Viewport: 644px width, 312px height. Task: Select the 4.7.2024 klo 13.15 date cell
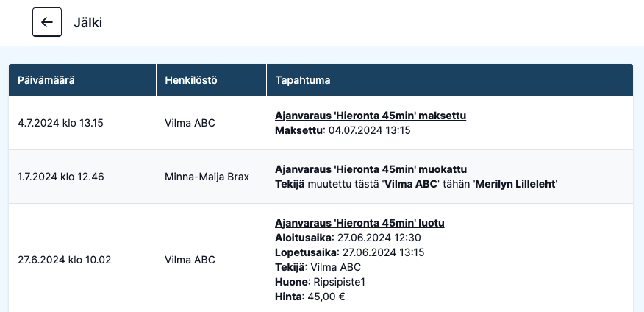[x=60, y=123]
